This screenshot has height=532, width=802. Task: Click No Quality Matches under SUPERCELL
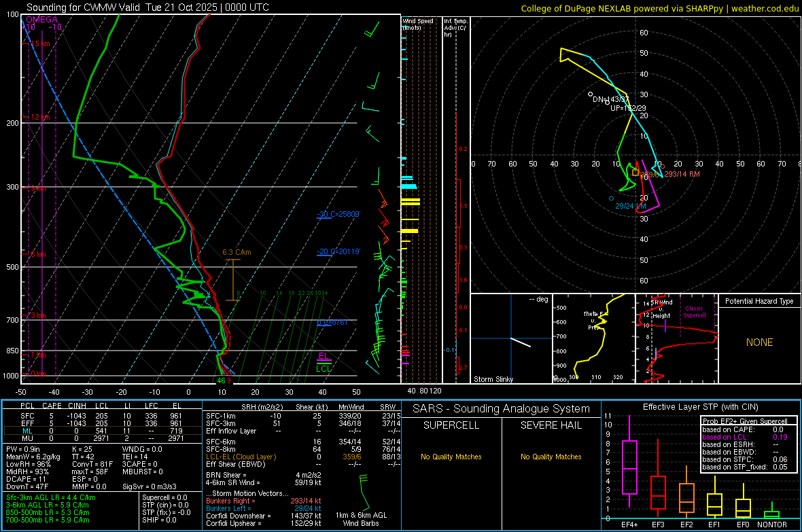tap(451, 457)
